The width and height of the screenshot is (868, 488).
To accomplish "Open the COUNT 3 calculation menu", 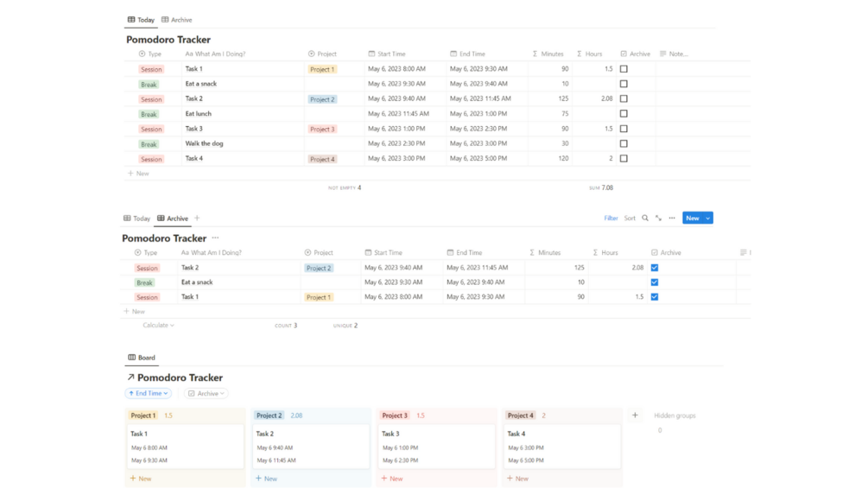I will pos(286,326).
